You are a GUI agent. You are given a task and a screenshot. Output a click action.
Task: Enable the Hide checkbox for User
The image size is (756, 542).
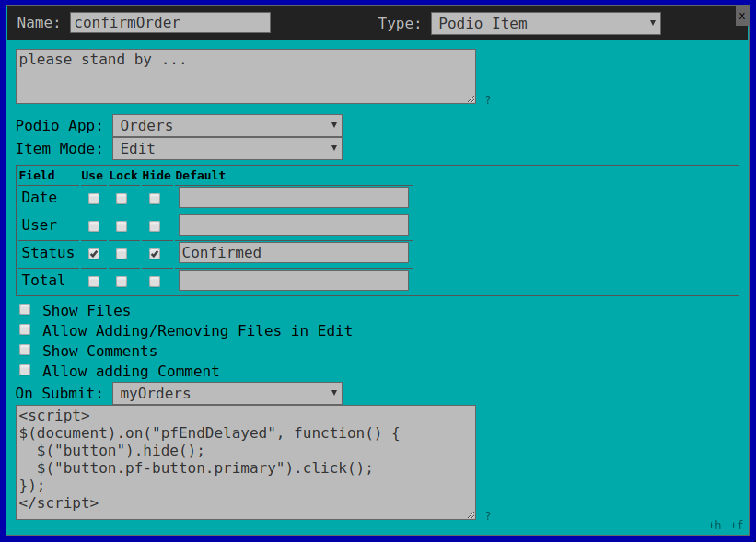[x=155, y=226]
